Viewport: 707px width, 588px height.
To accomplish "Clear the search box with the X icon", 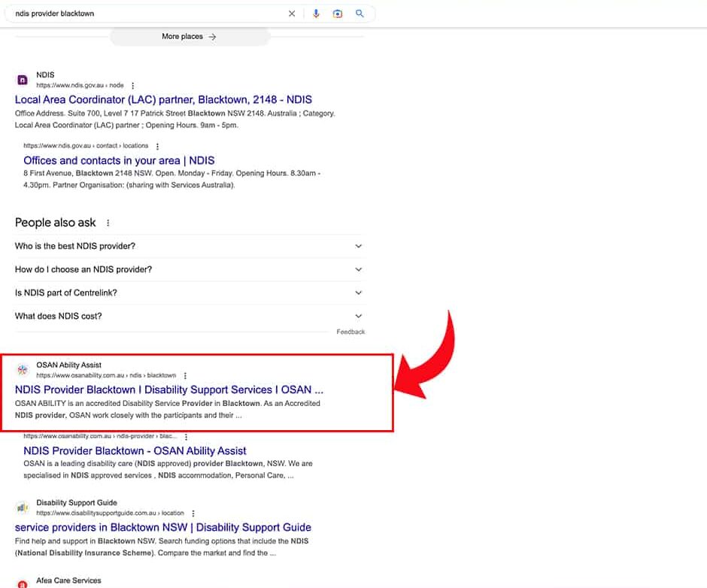I will click(x=292, y=14).
